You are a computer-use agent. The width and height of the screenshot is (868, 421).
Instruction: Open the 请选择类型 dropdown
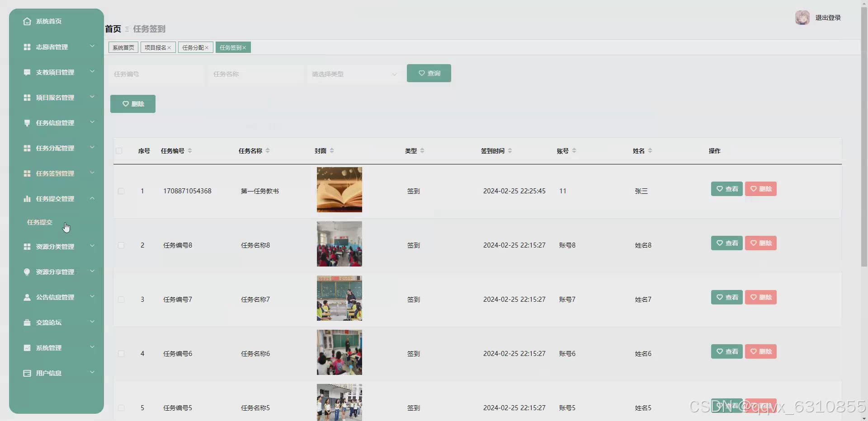(355, 74)
